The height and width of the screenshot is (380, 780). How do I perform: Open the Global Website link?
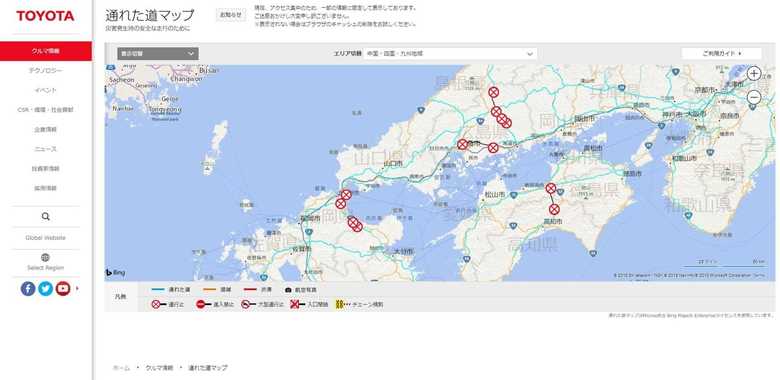click(45, 238)
